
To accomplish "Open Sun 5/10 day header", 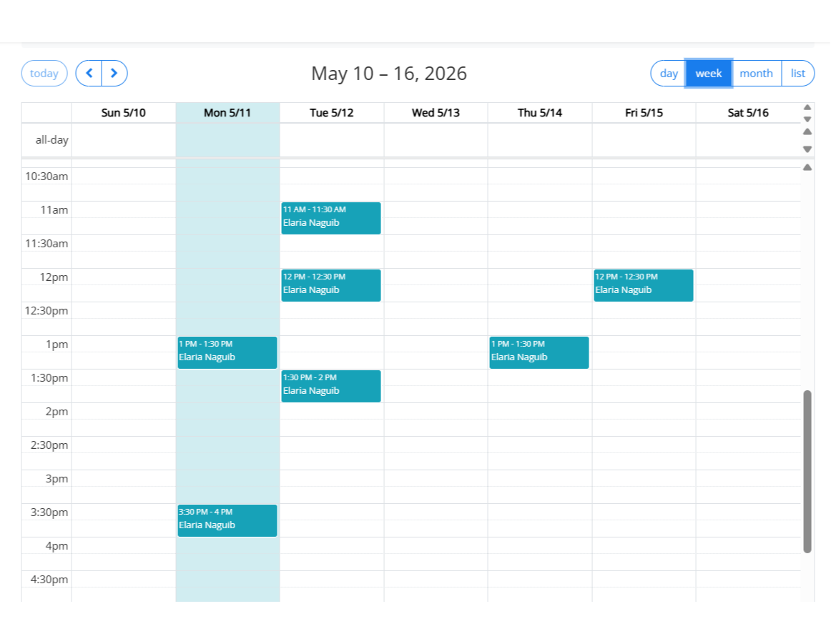I will click(124, 113).
